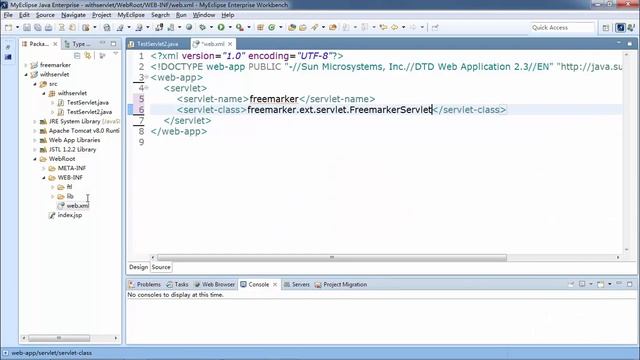640x360 pixels.
Task: Minimize the Package Explorer panel
Action: coord(102,43)
